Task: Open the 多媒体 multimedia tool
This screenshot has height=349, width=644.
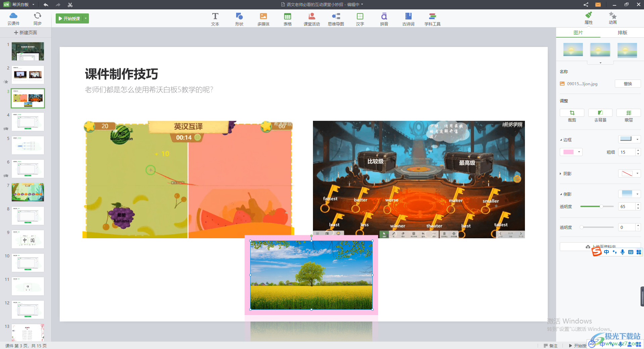Action: 263,19
